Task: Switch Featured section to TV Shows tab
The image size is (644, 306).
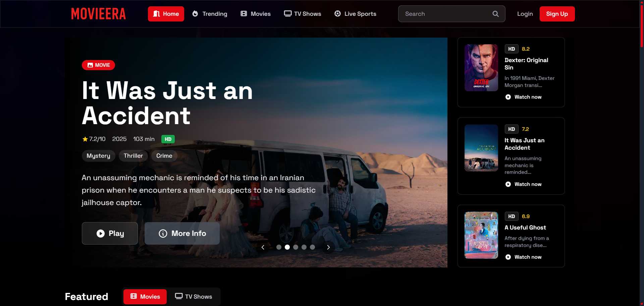Action: [194, 297]
